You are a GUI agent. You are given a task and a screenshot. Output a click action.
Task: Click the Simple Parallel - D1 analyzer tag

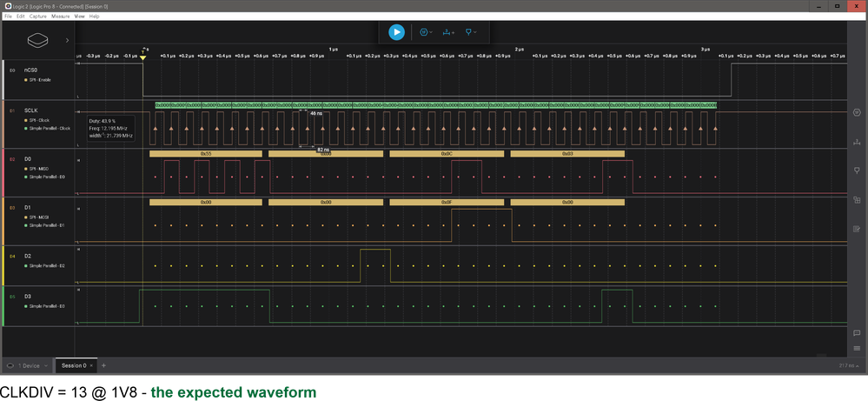pos(45,225)
